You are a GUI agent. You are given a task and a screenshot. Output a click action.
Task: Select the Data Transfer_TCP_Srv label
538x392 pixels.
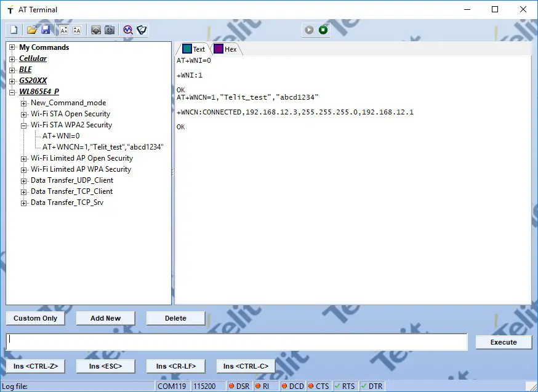[x=67, y=202]
